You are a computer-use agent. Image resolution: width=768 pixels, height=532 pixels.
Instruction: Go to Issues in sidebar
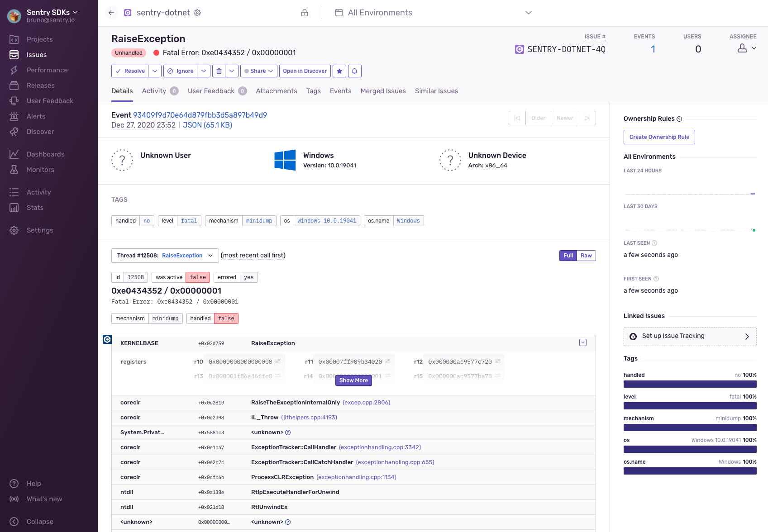36,55
